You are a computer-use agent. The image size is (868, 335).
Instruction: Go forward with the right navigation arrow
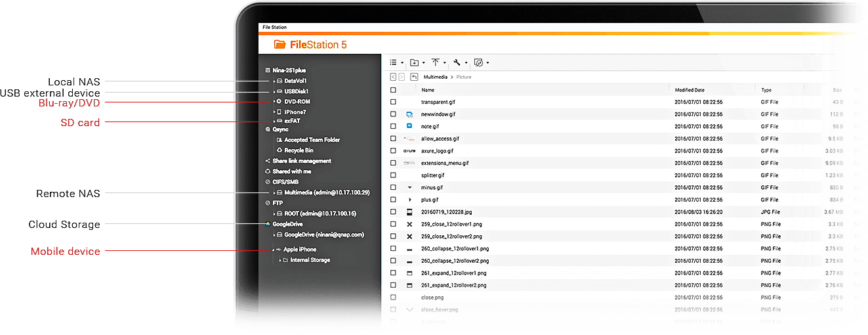click(401, 77)
